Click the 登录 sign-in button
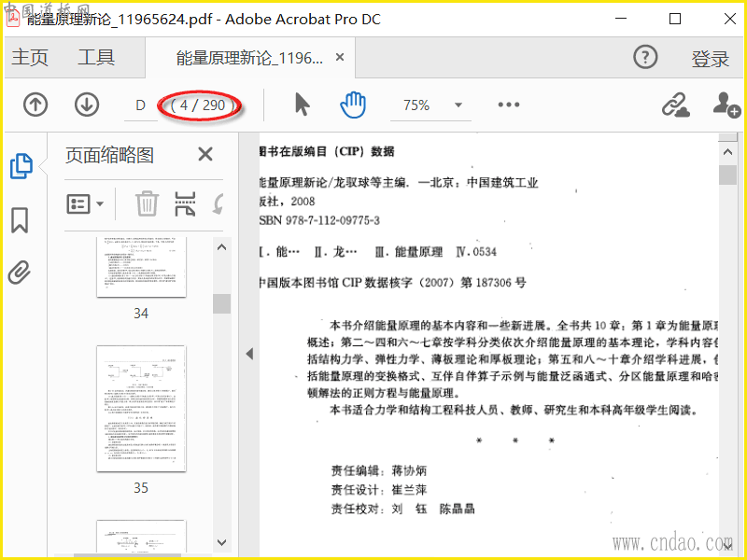This screenshot has height=560, width=747. 711,59
